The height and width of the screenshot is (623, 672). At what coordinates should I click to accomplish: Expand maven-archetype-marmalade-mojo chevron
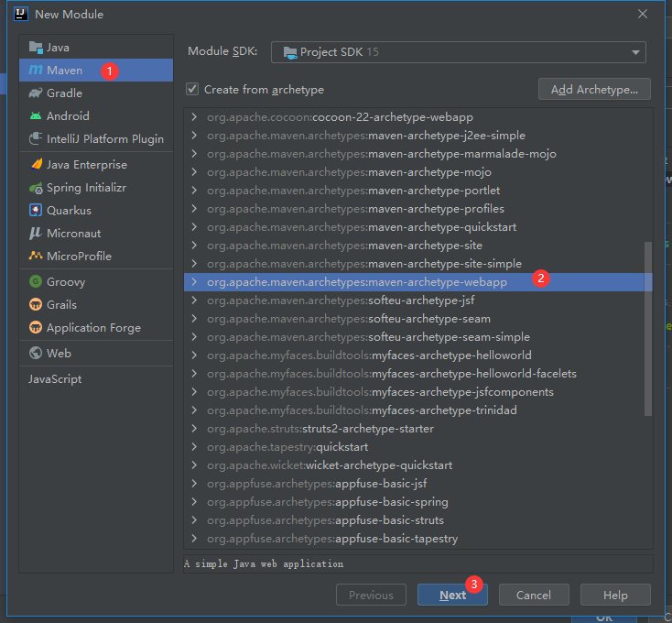tap(194, 154)
